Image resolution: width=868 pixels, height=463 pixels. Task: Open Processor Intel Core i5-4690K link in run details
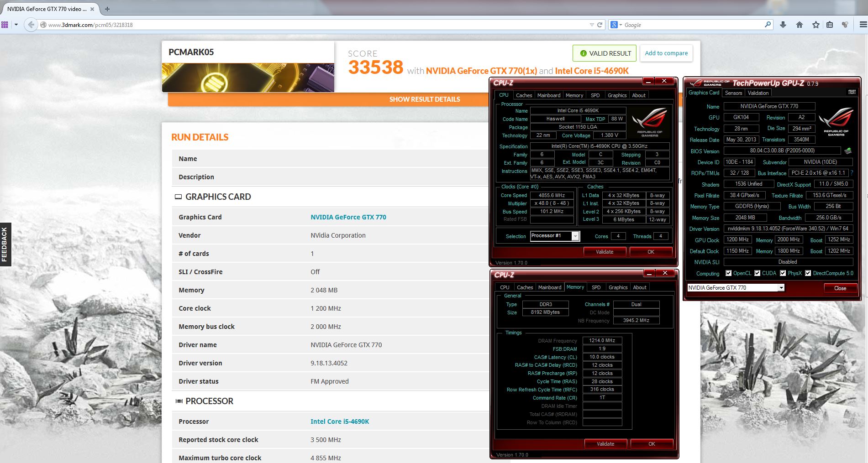(x=340, y=421)
